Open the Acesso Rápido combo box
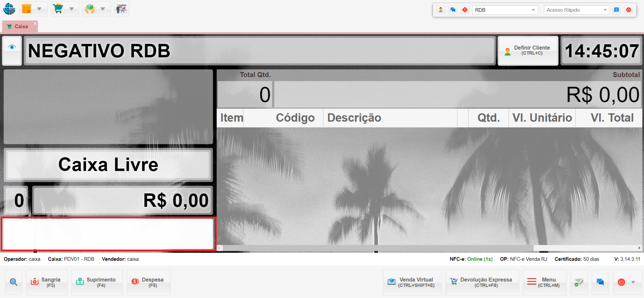This screenshot has height=298, width=644. [x=576, y=10]
